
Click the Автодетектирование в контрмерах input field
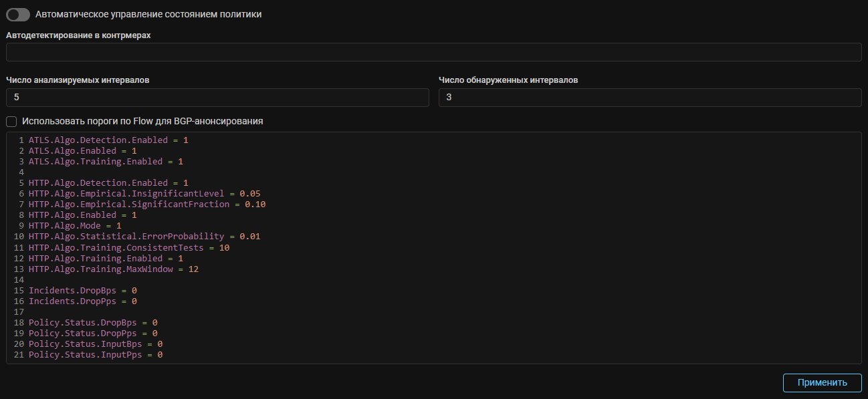(433, 52)
